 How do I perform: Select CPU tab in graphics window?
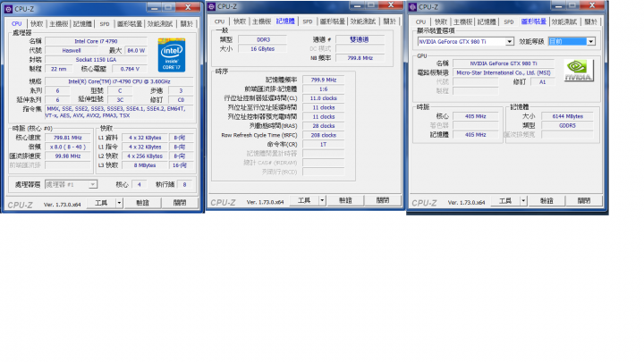point(420,21)
